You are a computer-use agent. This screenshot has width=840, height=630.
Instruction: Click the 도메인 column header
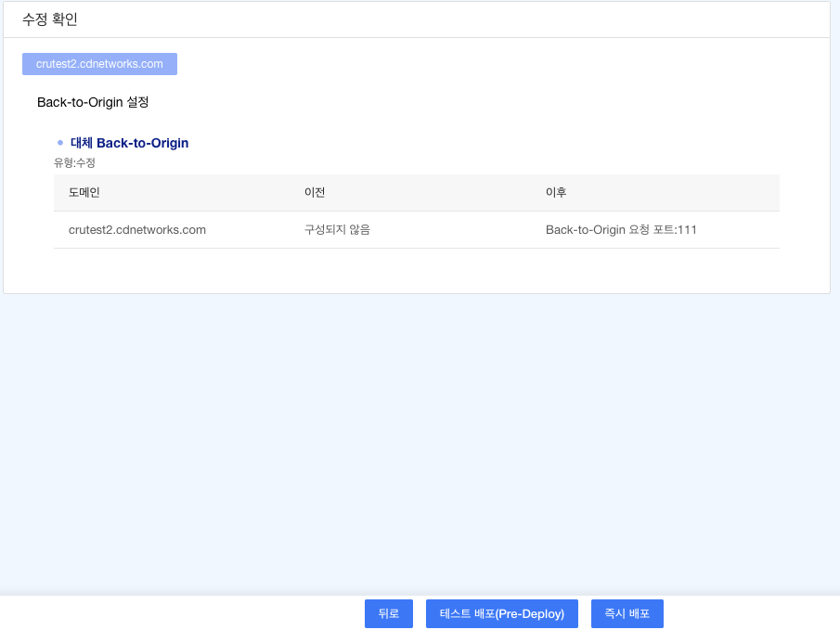point(84,193)
